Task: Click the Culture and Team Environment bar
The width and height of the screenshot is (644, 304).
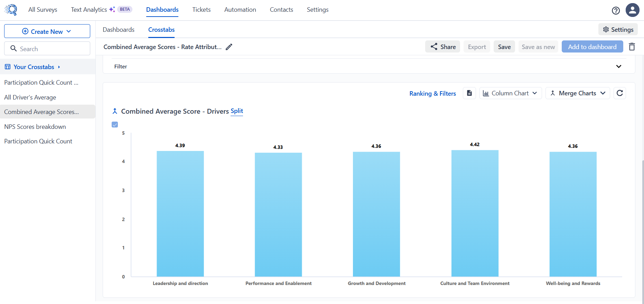Action: [475, 213]
